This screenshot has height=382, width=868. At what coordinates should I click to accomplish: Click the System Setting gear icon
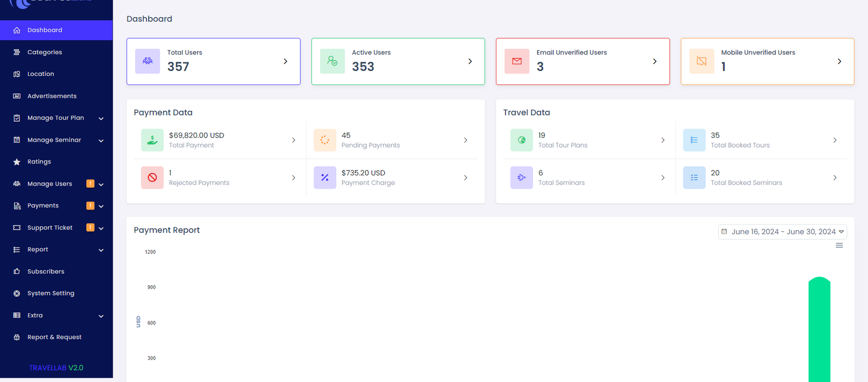pos(17,294)
